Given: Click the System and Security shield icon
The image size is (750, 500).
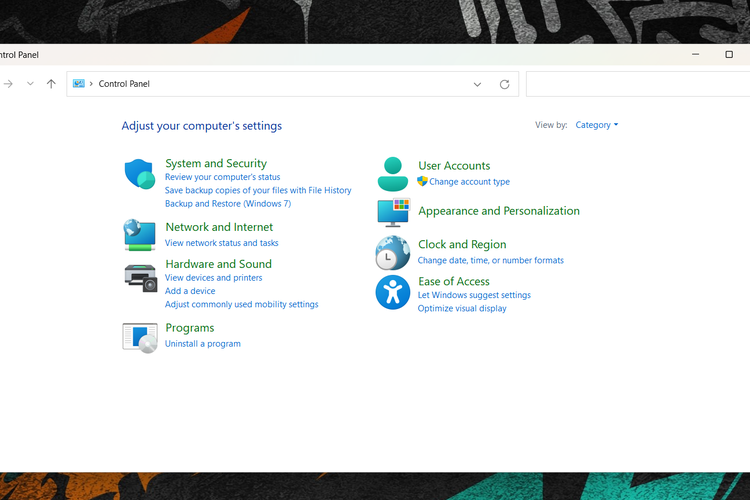Looking at the screenshot, I should (x=139, y=174).
